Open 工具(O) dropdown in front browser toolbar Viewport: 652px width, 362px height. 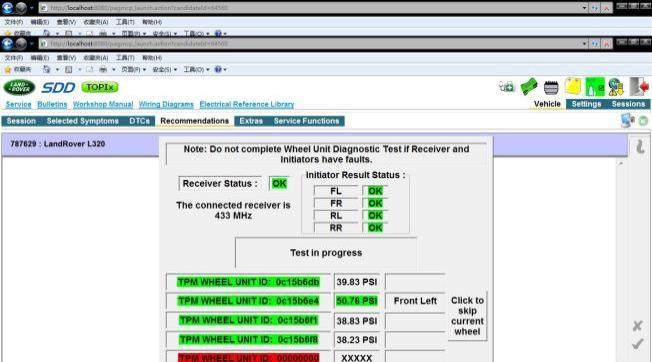point(196,69)
